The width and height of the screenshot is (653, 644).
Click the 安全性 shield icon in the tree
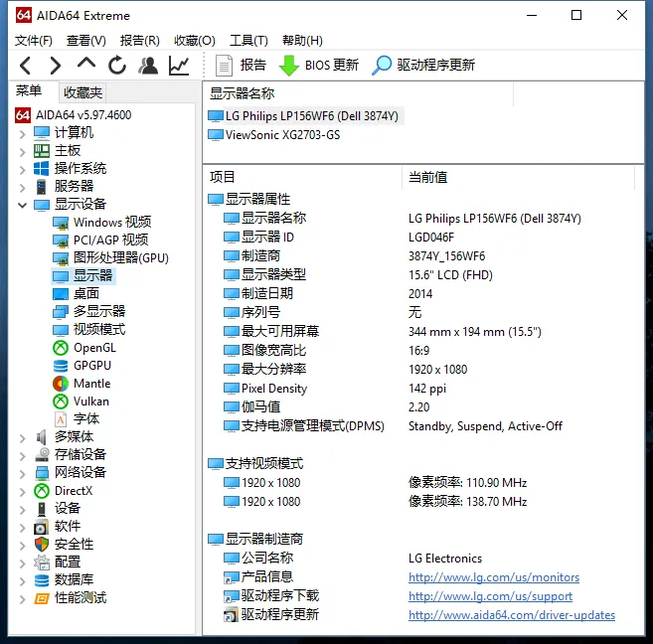(42, 545)
